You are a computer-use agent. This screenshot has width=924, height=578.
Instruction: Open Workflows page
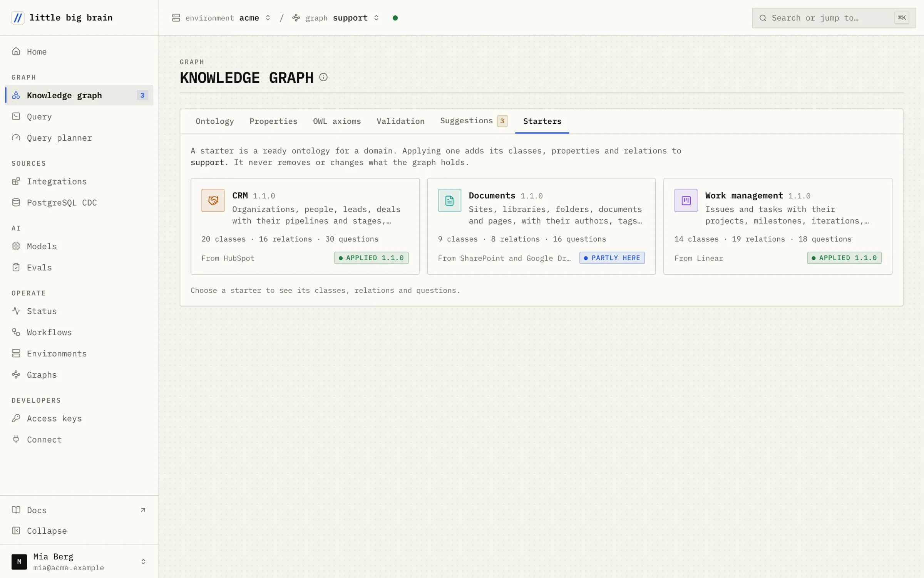click(79, 332)
